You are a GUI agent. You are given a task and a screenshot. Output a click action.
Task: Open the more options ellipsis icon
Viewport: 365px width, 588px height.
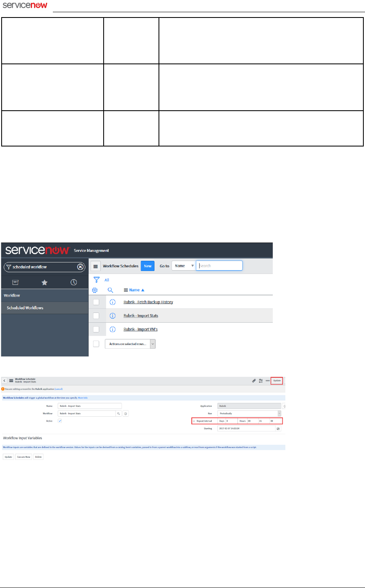(x=267, y=381)
